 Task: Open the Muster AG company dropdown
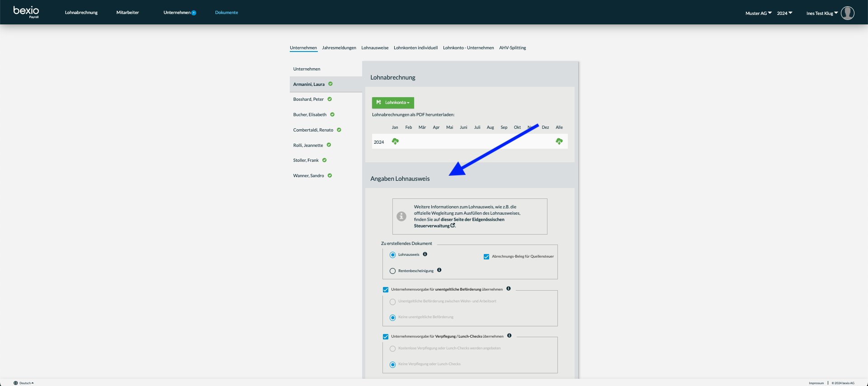(x=759, y=13)
